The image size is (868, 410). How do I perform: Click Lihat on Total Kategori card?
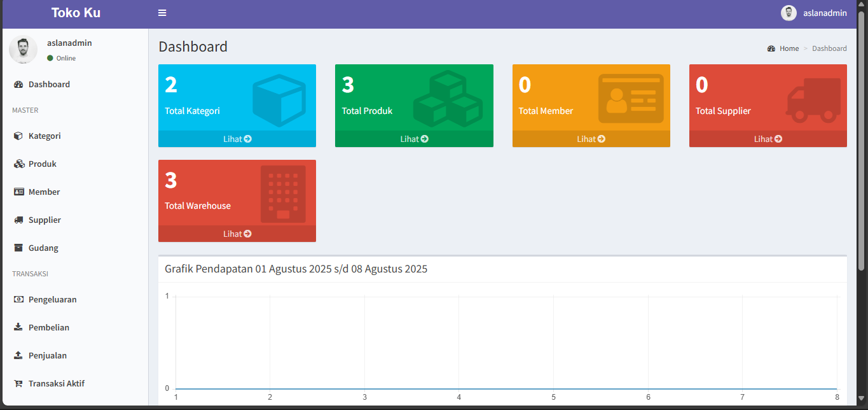(x=237, y=139)
